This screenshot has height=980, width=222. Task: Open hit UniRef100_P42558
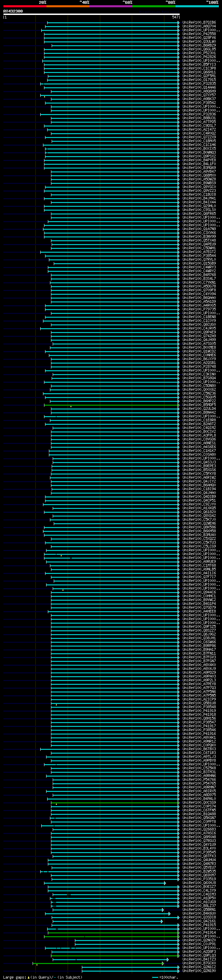pos(199,34)
